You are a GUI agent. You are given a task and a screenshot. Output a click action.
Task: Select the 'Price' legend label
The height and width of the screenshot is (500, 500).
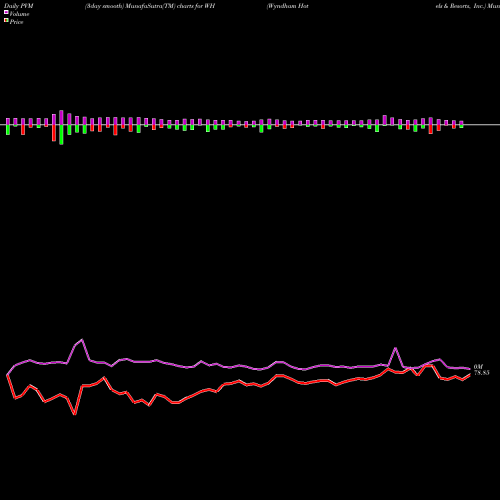(x=16, y=22)
